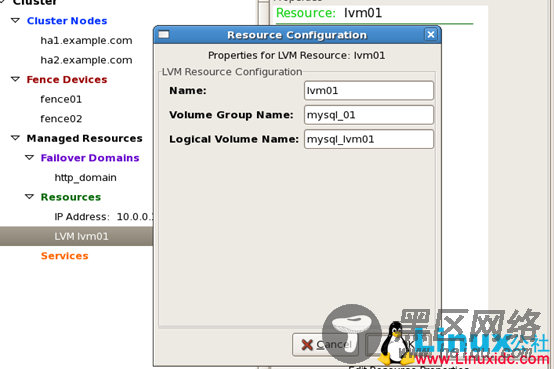Select fence01 device
Image resolution: width=554 pixels, height=369 pixels.
coord(61,99)
